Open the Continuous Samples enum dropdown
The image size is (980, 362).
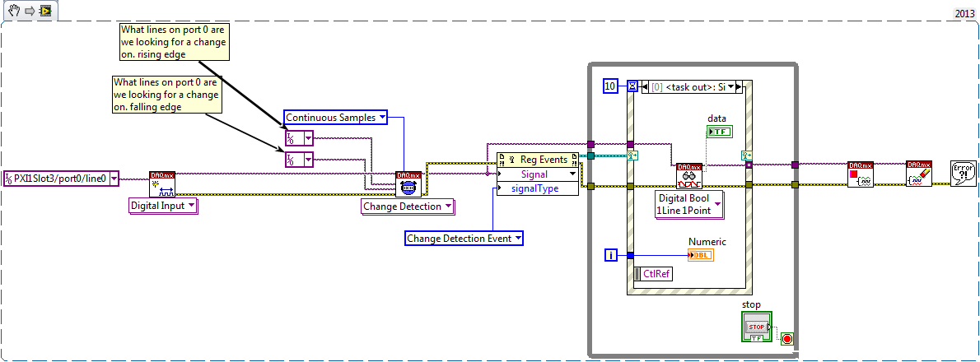click(381, 117)
